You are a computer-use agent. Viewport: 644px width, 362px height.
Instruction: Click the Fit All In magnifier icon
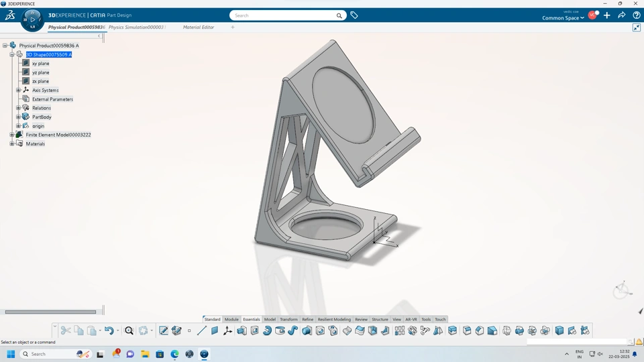pyautogui.click(x=129, y=330)
